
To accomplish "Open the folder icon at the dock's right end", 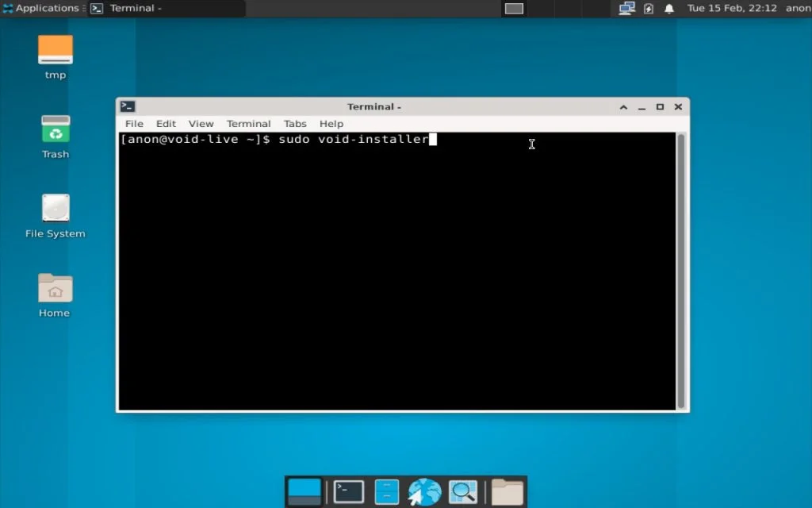I will point(506,491).
